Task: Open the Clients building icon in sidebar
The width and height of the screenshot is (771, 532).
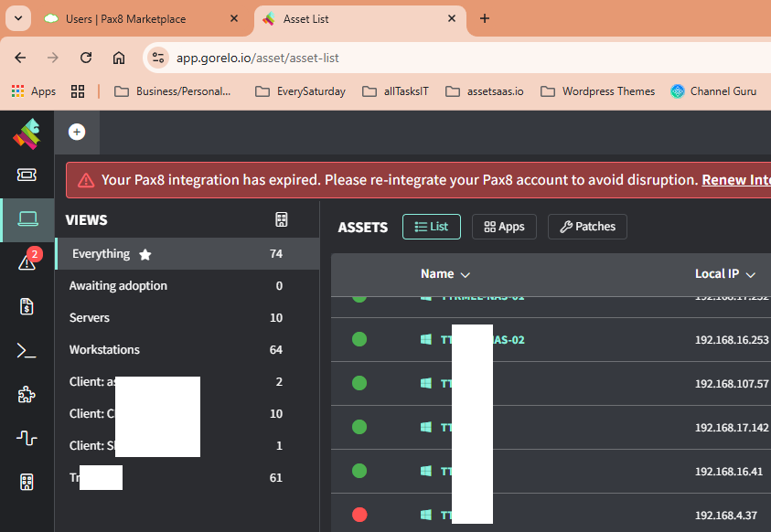Action: pos(27,482)
